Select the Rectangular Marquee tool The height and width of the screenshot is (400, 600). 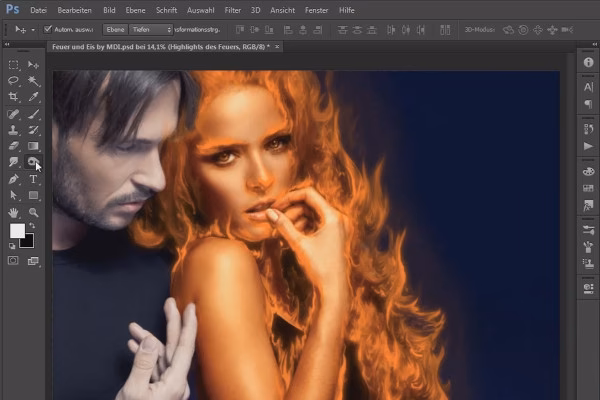14,64
